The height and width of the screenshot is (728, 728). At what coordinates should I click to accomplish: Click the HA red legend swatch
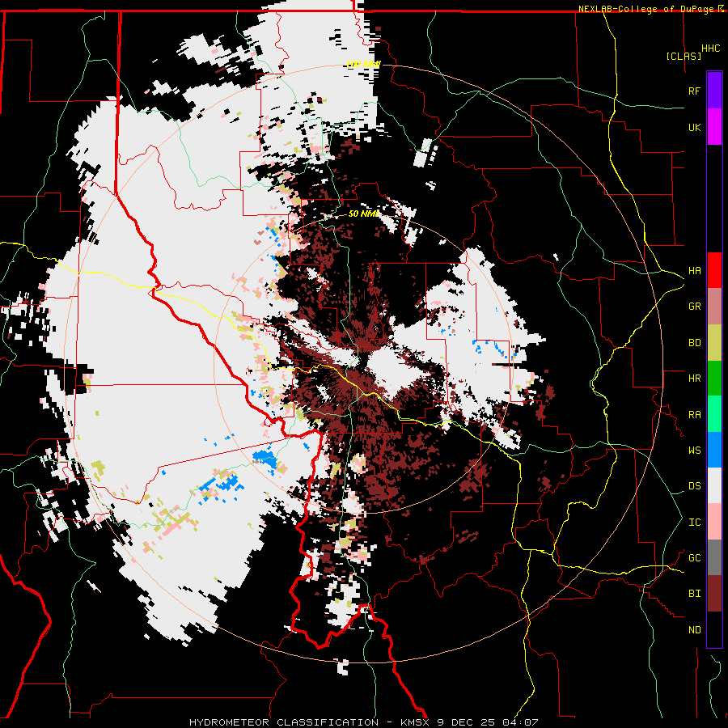click(x=714, y=270)
